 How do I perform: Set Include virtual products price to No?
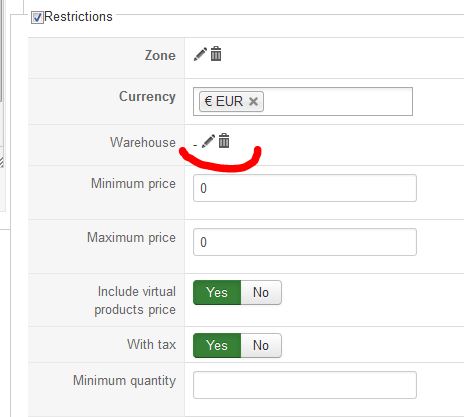(261, 292)
